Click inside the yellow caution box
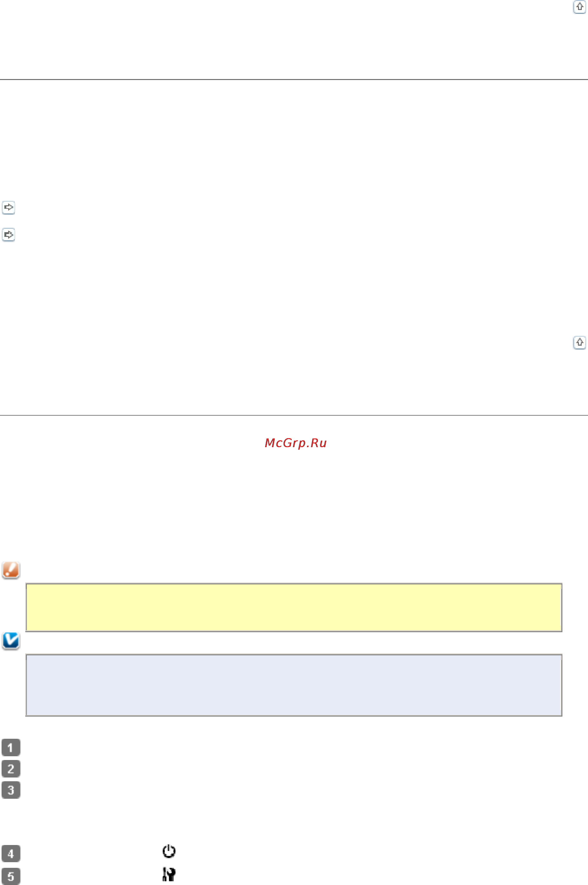The width and height of the screenshot is (588, 885). click(294, 607)
